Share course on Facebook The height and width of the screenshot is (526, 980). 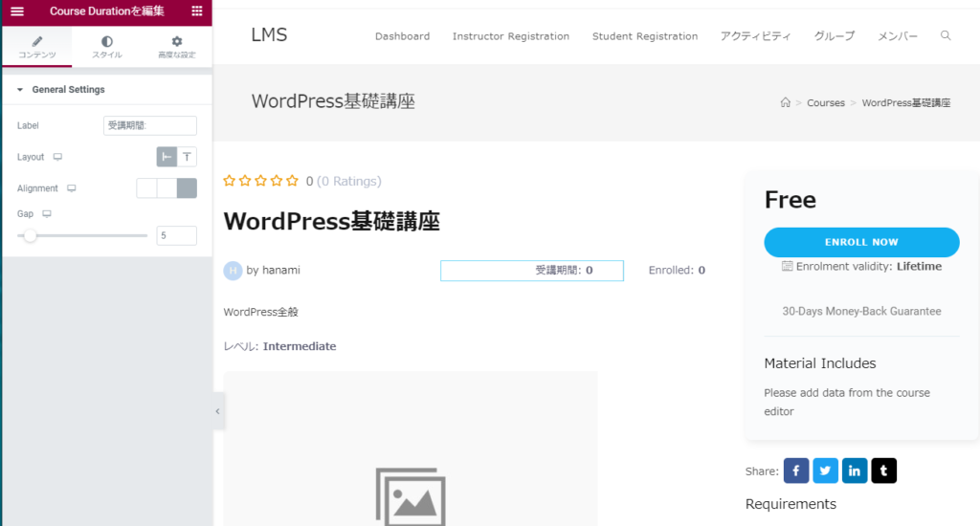pos(796,471)
